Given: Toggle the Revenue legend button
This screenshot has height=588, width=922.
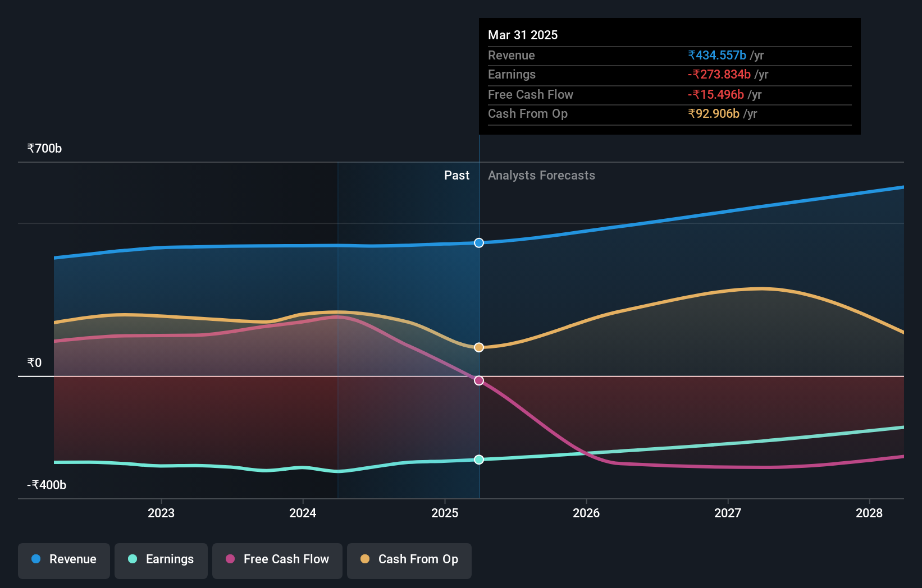Looking at the screenshot, I should coord(64,561).
